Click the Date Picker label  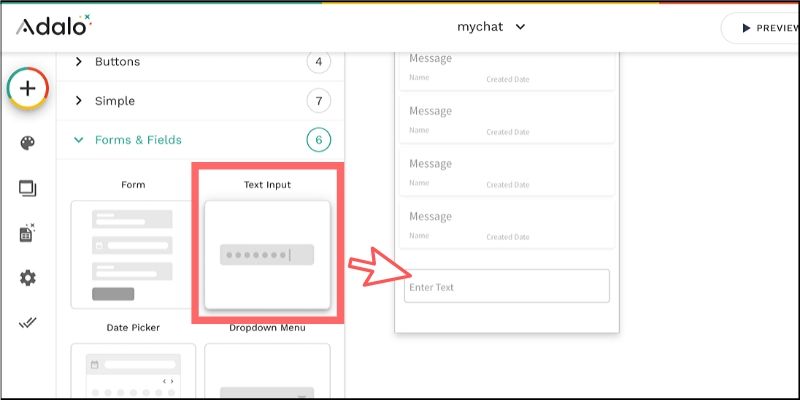pos(133,328)
